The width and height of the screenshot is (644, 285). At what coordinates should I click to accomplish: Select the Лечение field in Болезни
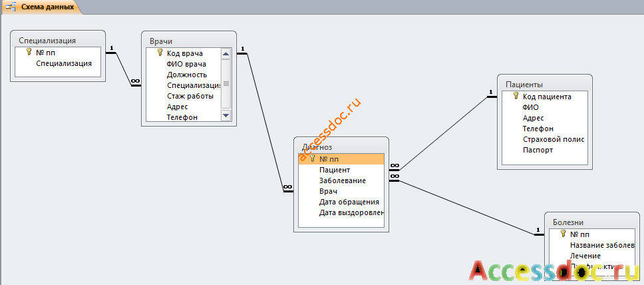(x=585, y=256)
